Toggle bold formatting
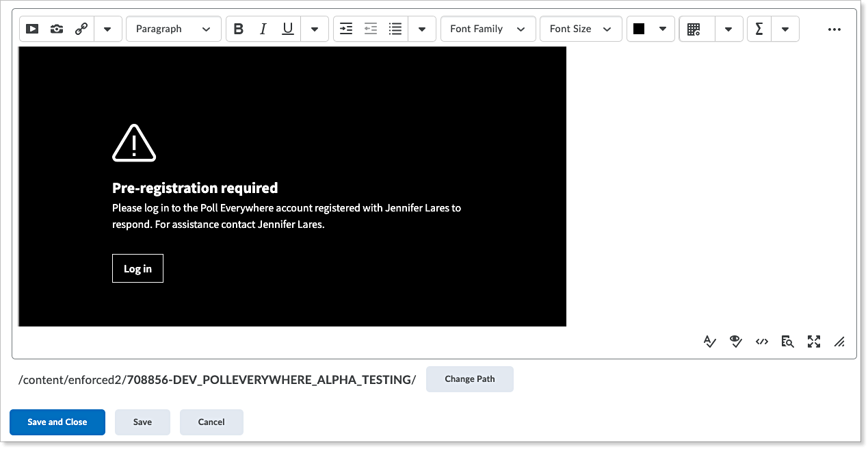The height and width of the screenshot is (449, 868). [x=239, y=29]
